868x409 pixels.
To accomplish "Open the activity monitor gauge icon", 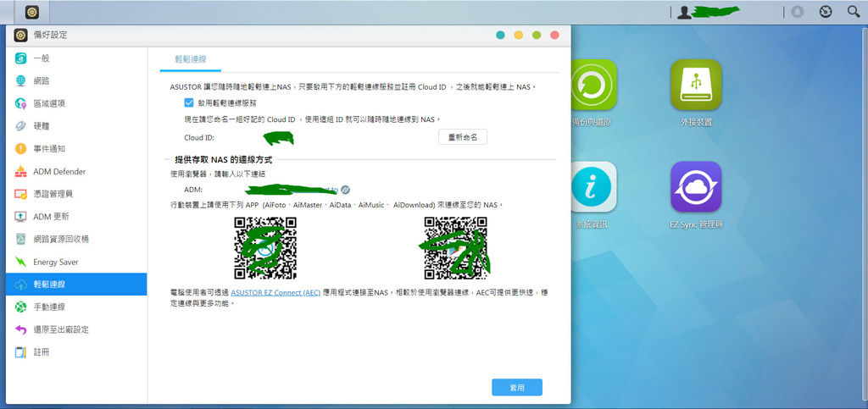I will (x=826, y=12).
